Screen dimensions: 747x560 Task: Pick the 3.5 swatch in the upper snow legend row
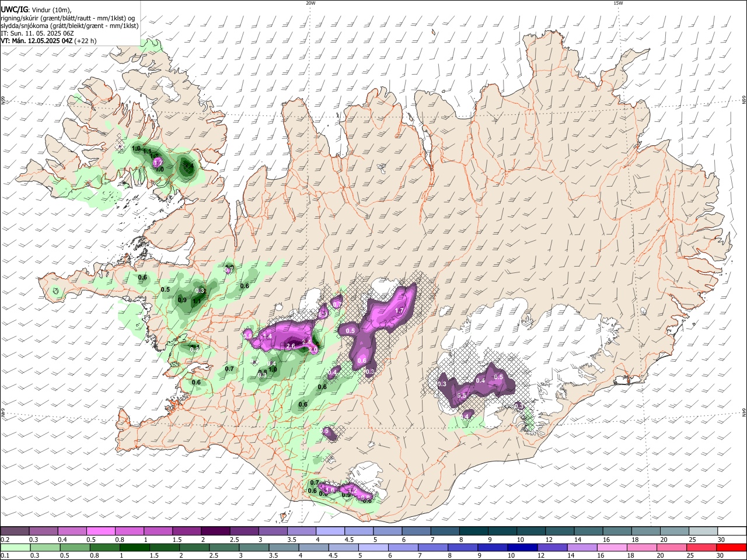(x=301, y=530)
